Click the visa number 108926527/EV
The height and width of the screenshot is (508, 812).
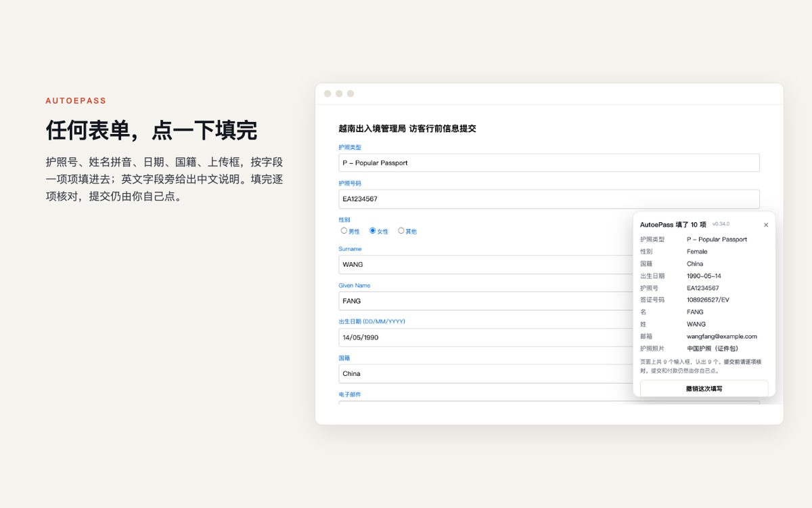[x=708, y=300]
